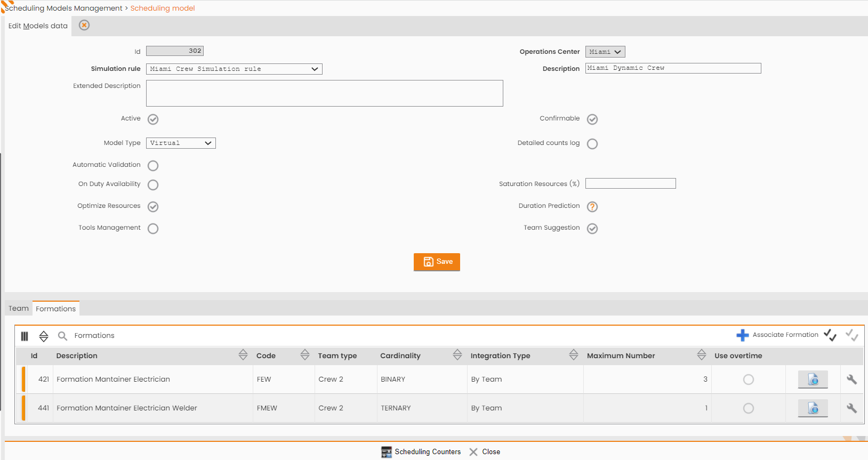Click the blue plus Associate Formation icon
Image resolution: width=868 pixels, height=460 pixels.
pos(742,335)
